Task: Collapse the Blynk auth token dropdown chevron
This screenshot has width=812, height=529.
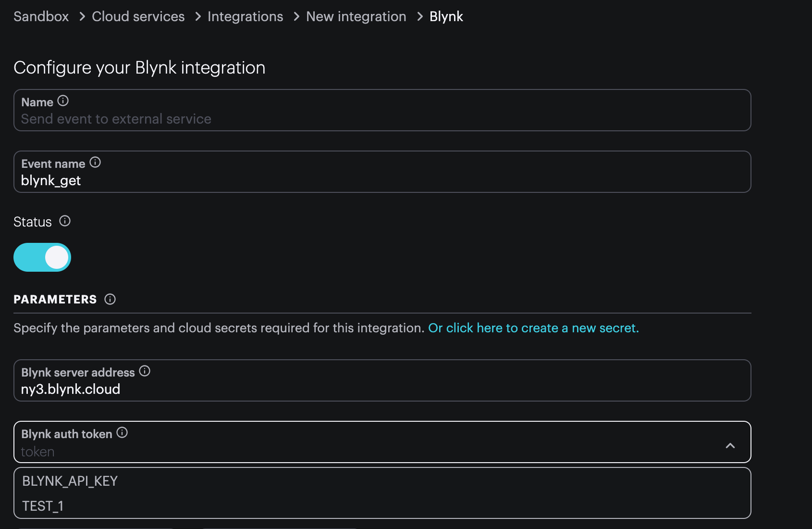Action: [x=730, y=446]
